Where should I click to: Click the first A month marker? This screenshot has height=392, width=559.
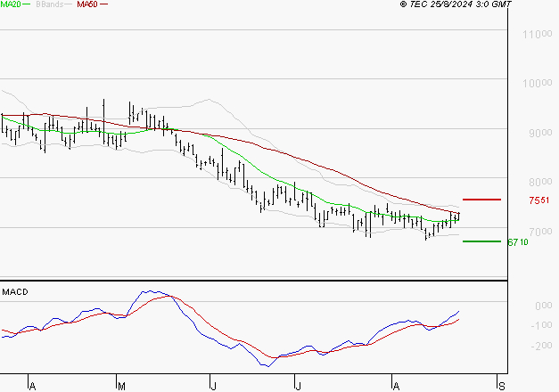[x=32, y=387]
